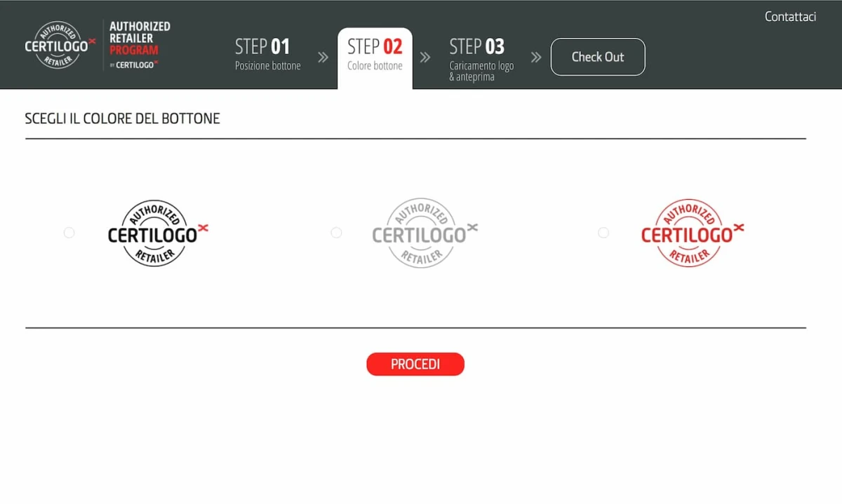Select the red logo radio button
Screen dimensions: 842x504
point(603,233)
